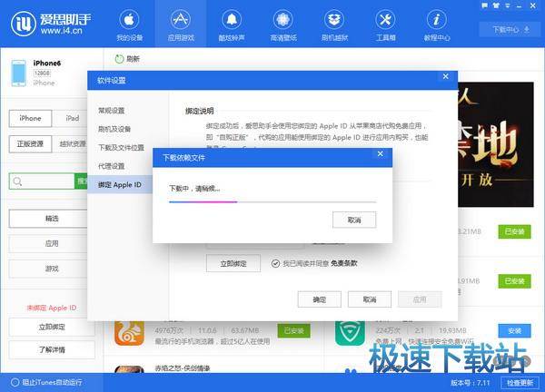545x392 pixels.
Task: Close the 软件设置 settings dialog
Action: [446, 76]
